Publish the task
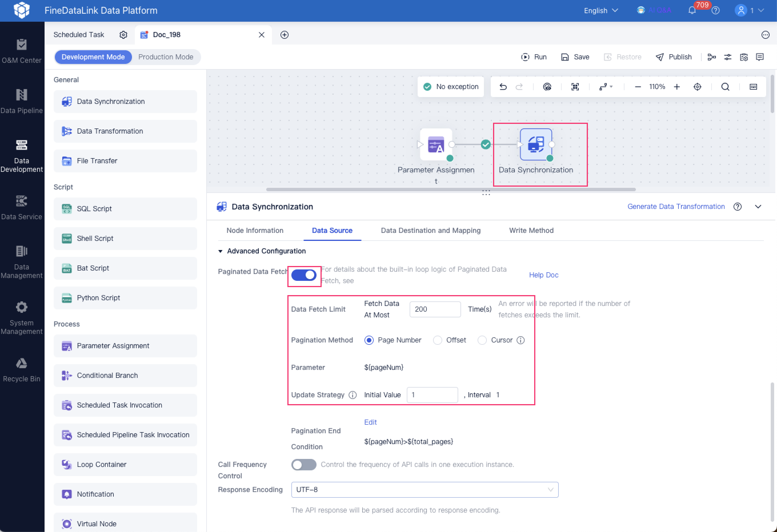Screen dimensions: 777x532 tap(674, 57)
